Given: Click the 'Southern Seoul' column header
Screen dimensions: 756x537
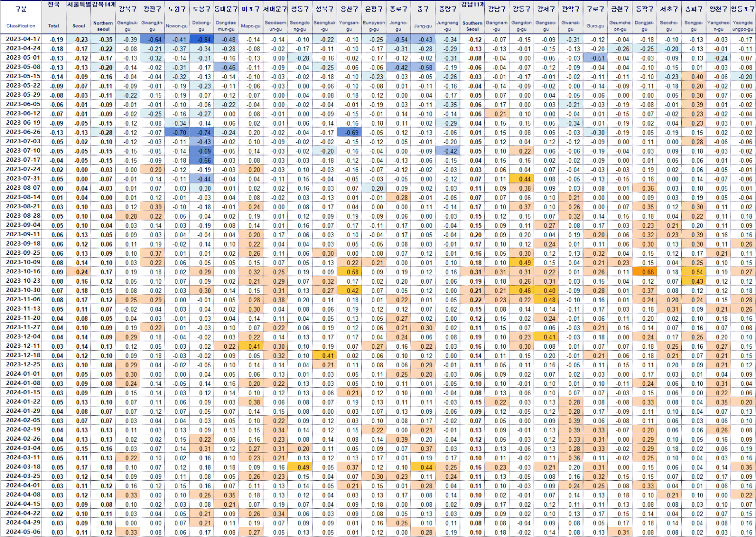Looking at the screenshot, I should pos(473,26).
